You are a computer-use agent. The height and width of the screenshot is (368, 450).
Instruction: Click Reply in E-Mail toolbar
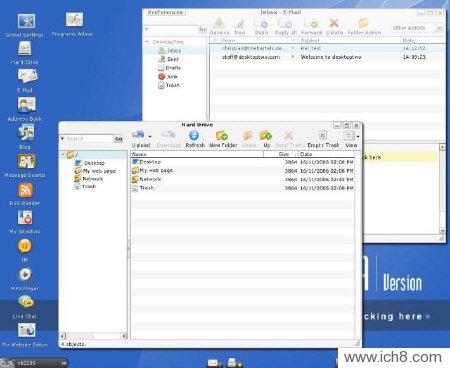tap(261, 27)
